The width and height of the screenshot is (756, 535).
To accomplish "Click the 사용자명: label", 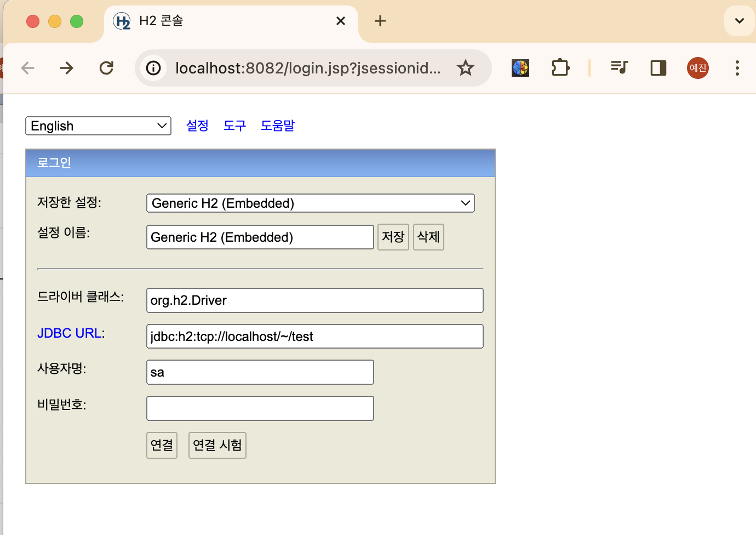I will click(62, 368).
